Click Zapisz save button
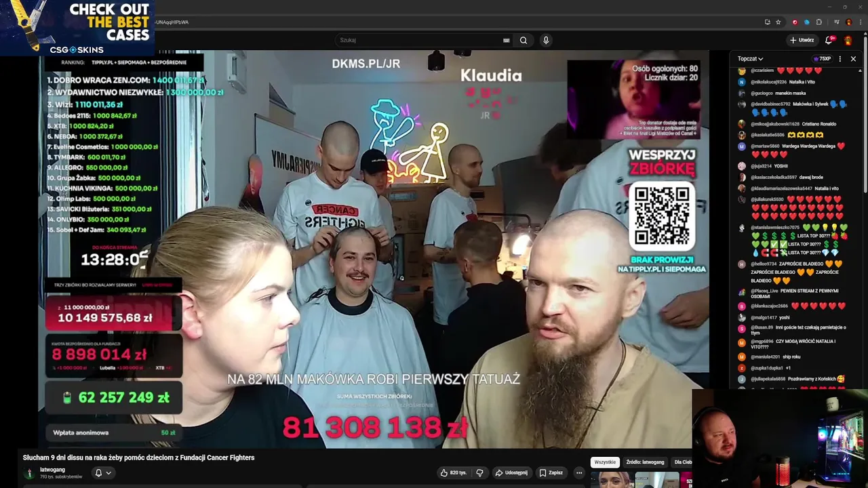The image size is (868, 488). point(551,472)
